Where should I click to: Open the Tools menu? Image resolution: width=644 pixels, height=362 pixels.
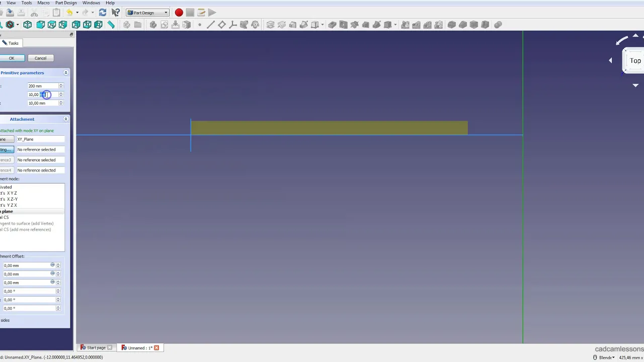(x=27, y=3)
